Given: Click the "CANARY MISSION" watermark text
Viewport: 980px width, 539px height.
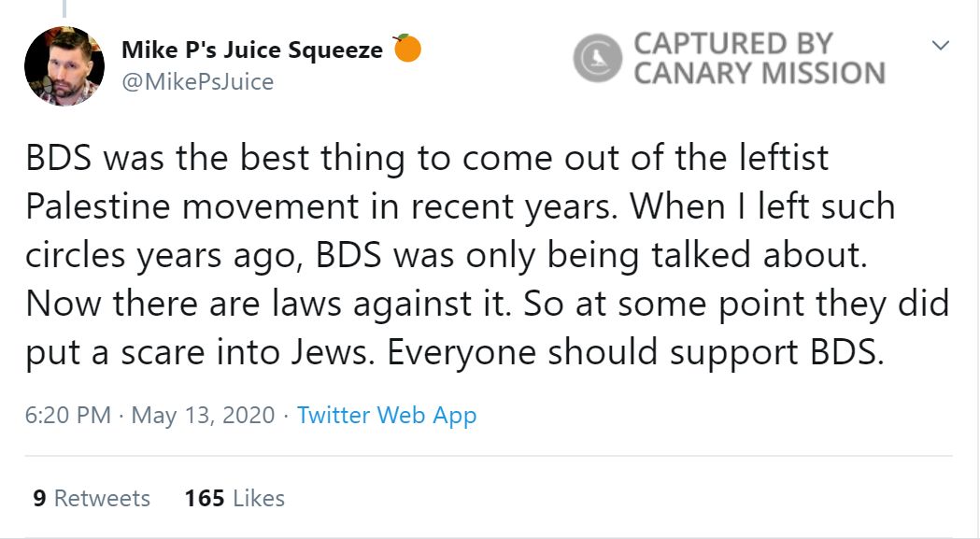Looking at the screenshot, I should click(x=759, y=73).
